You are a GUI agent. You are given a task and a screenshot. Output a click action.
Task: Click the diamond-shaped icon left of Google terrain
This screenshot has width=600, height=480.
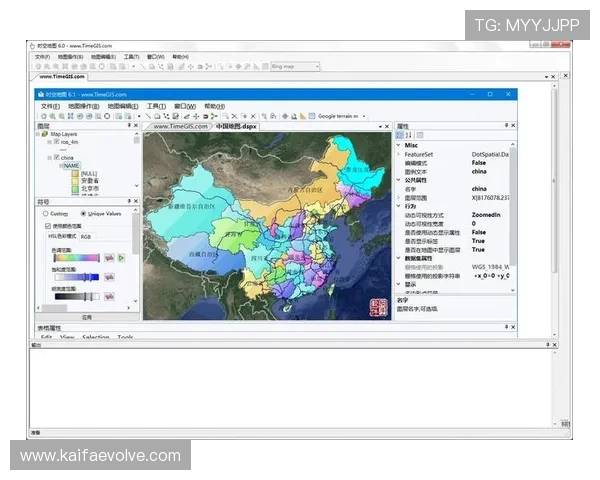coord(285,116)
